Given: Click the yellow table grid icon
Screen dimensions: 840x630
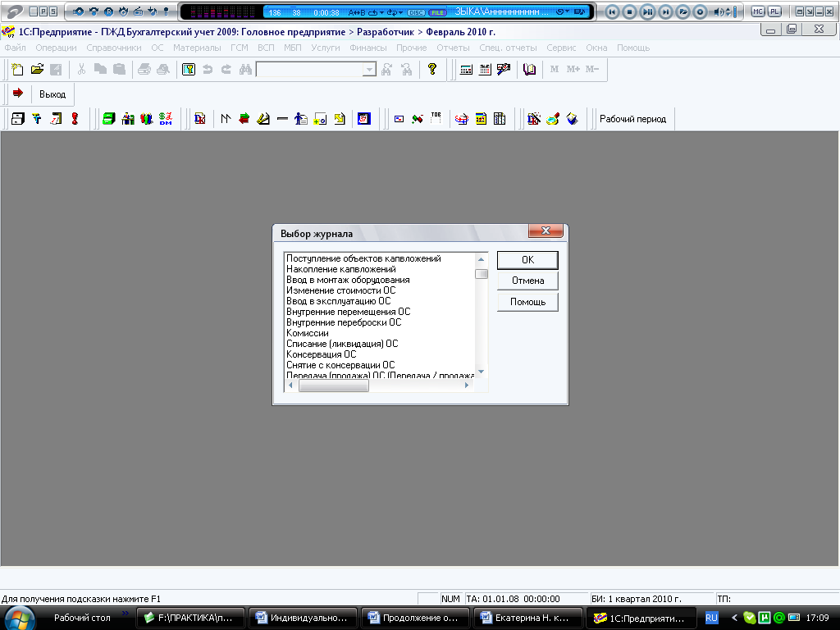Looking at the screenshot, I should coord(481,118).
